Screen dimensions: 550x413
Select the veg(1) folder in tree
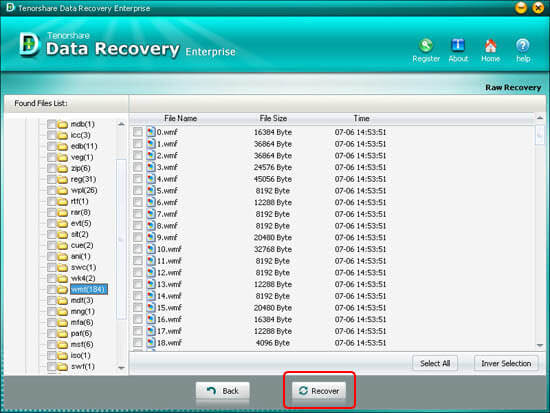tap(82, 157)
